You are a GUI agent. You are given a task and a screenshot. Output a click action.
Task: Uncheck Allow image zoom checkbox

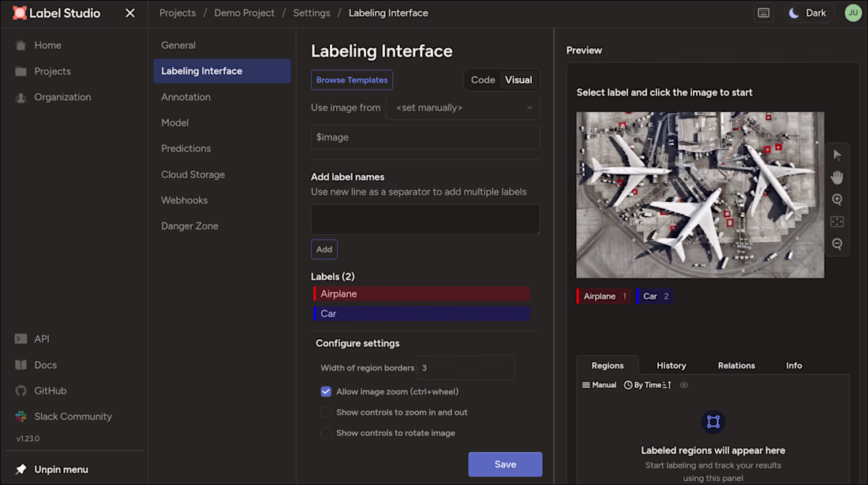coord(325,391)
